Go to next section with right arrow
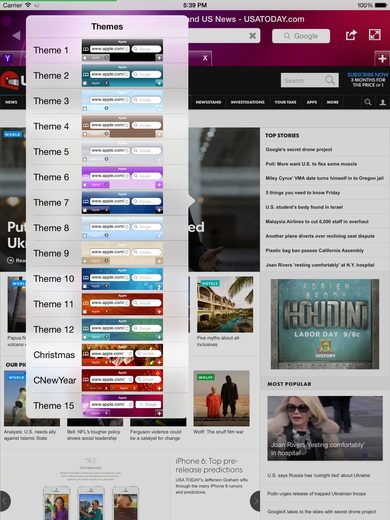This screenshot has width=390, height=520. [x=255, y=501]
